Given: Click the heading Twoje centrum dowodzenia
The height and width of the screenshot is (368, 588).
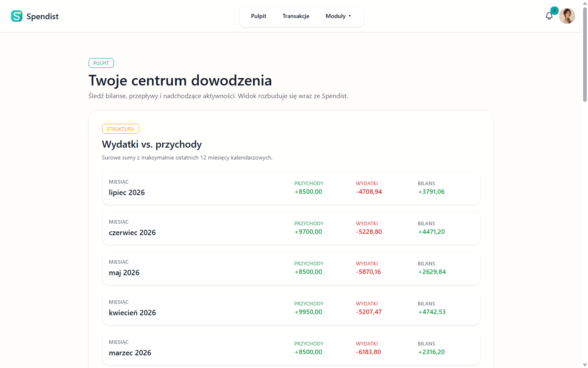Looking at the screenshot, I should tap(180, 81).
